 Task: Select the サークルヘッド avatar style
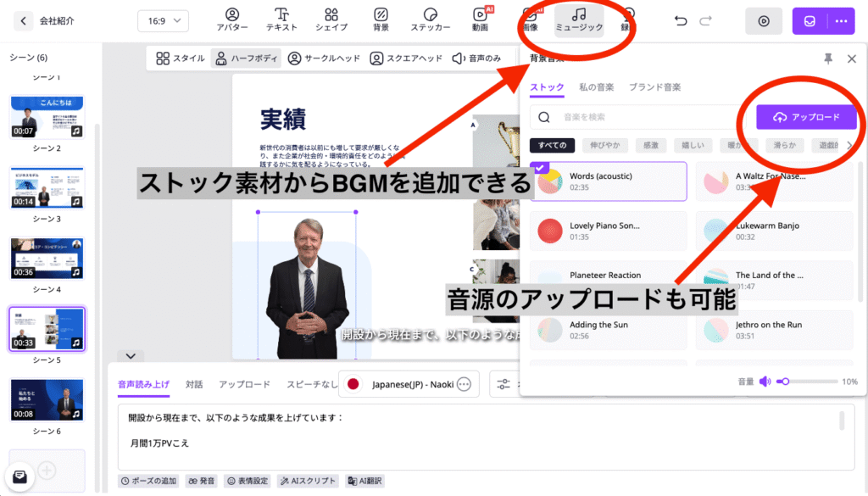[325, 59]
